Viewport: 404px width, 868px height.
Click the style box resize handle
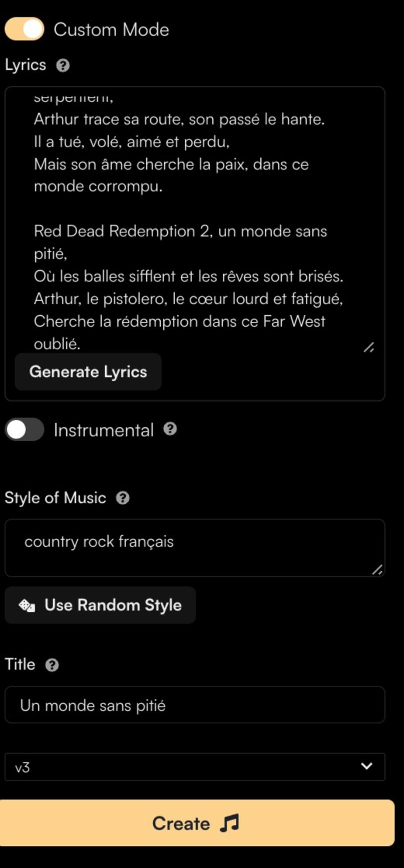tap(377, 570)
